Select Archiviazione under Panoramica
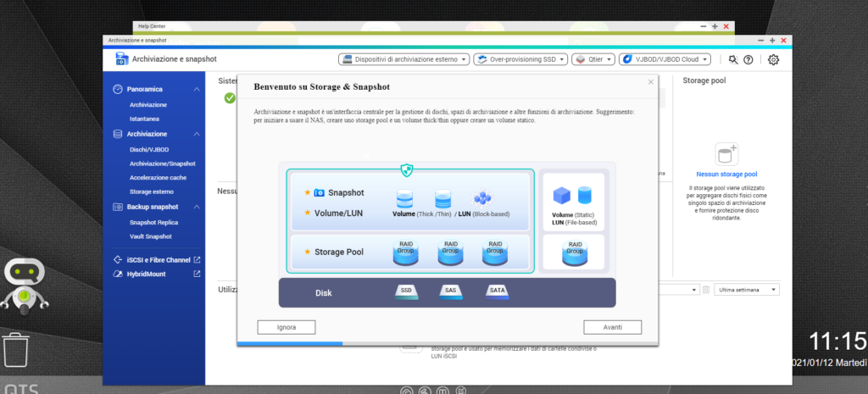868x394 pixels. tap(147, 104)
